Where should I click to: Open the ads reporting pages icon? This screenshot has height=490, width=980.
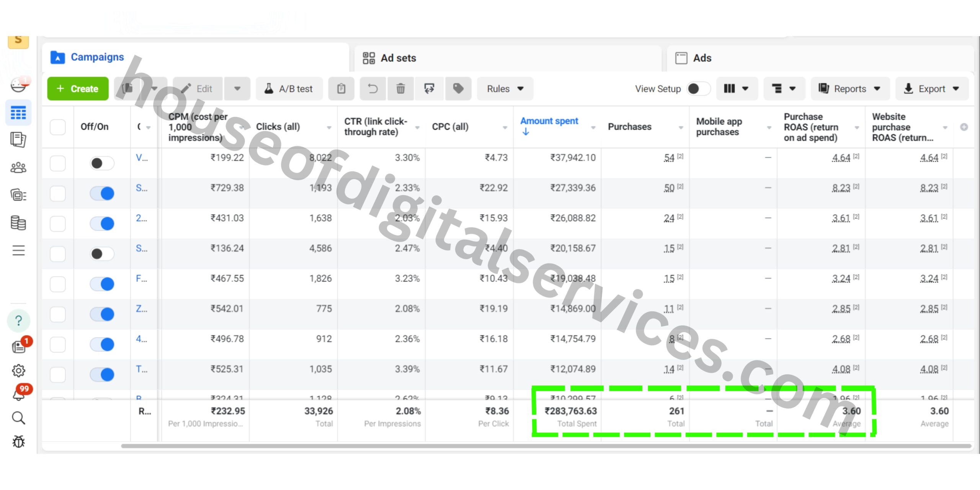pos(18,140)
